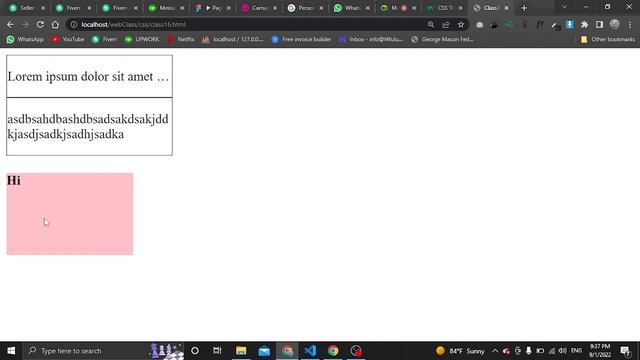The height and width of the screenshot is (360, 640).
Task: Open the Chrome profile avatar
Action: [x=615, y=24]
